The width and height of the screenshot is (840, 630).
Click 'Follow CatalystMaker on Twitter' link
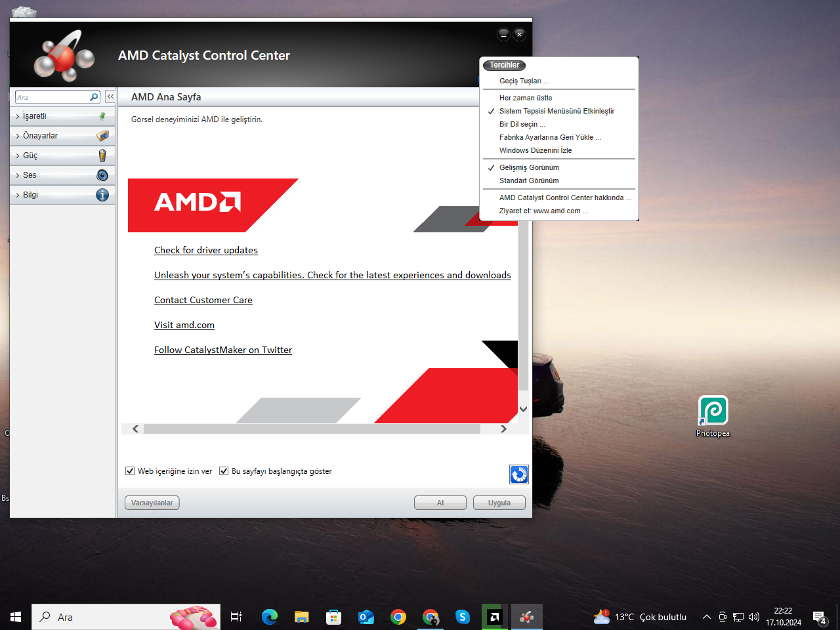pos(223,350)
